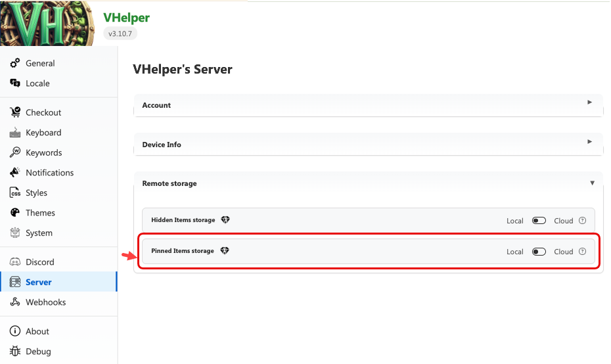Click help icon beside Hidden Items Cloud
The image size is (611, 364).
582,221
